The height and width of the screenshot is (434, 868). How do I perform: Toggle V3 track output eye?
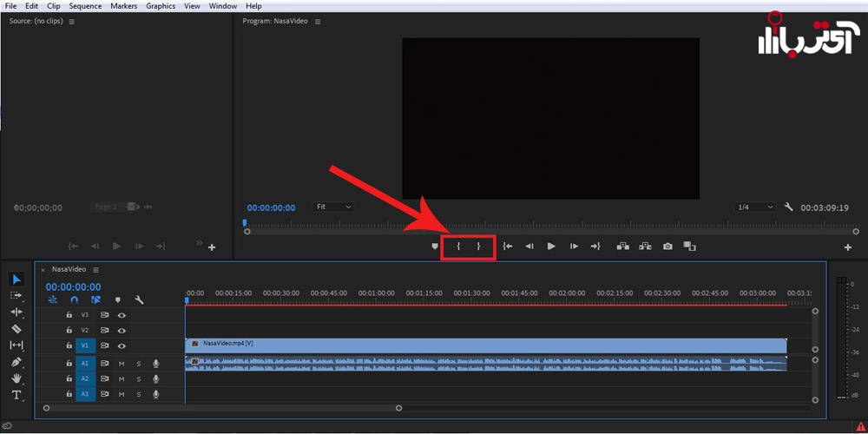pos(122,315)
